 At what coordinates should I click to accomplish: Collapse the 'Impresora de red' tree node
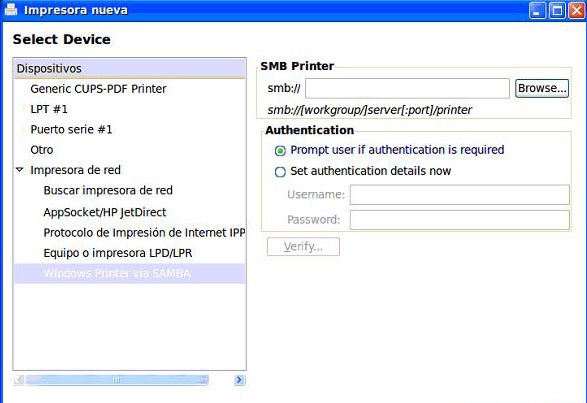(x=20, y=170)
